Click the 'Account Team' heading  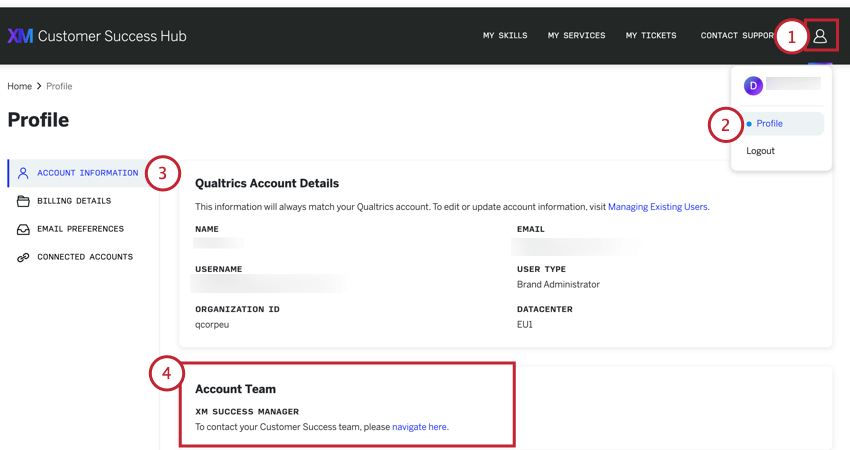pyautogui.click(x=235, y=389)
